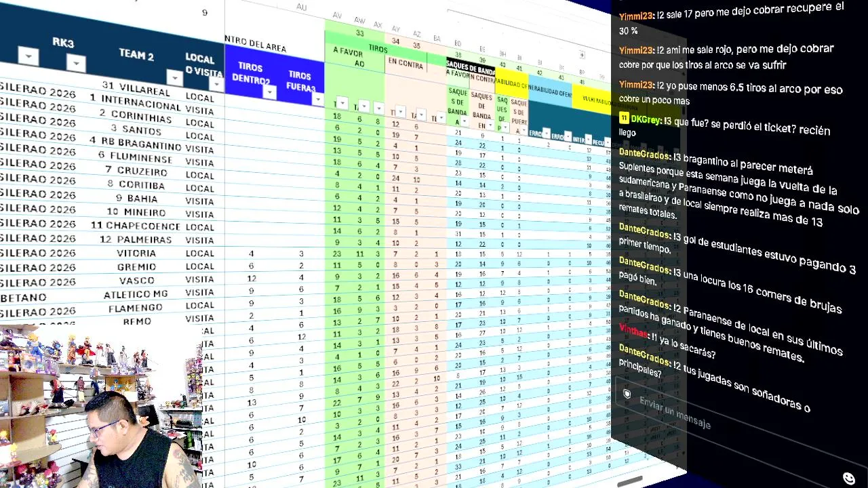Select the FLAMENGO team cell
The image size is (868, 488).
click(136, 308)
